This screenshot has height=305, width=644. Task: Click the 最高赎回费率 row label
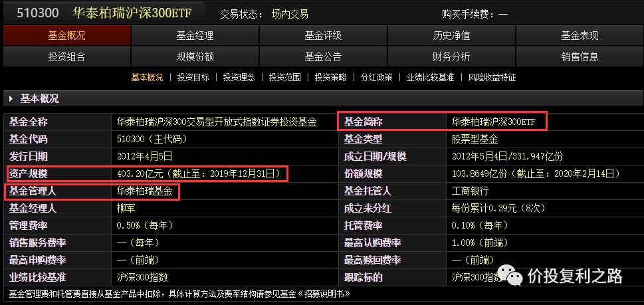(373, 260)
